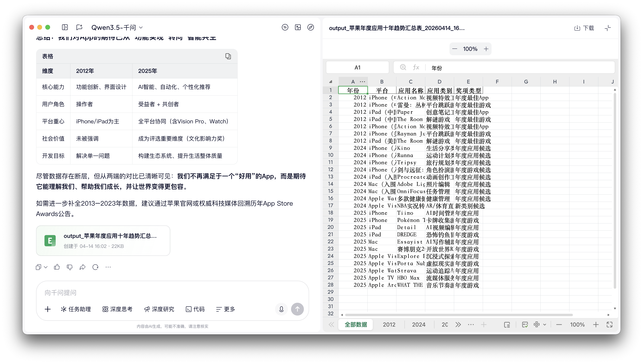Toggle 深度思考 mode
This screenshot has width=643, height=364.
117,309
